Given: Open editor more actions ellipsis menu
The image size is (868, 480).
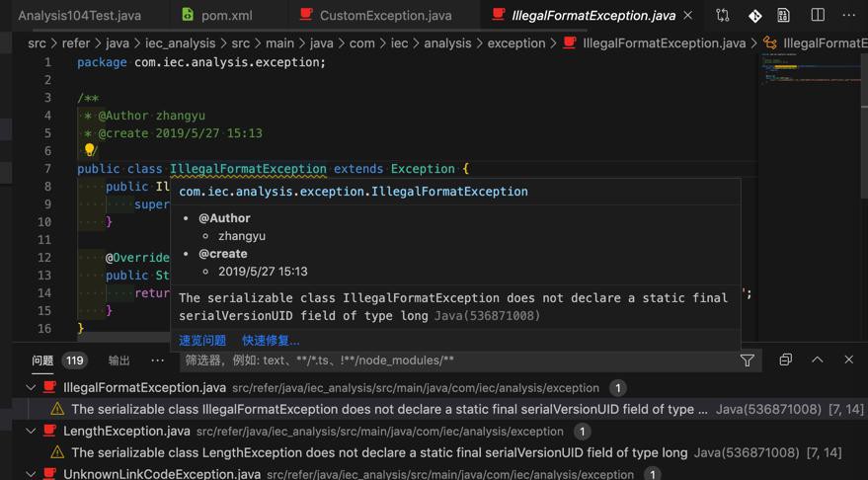Looking at the screenshot, I should pyautogui.click(x=848, y=16).
